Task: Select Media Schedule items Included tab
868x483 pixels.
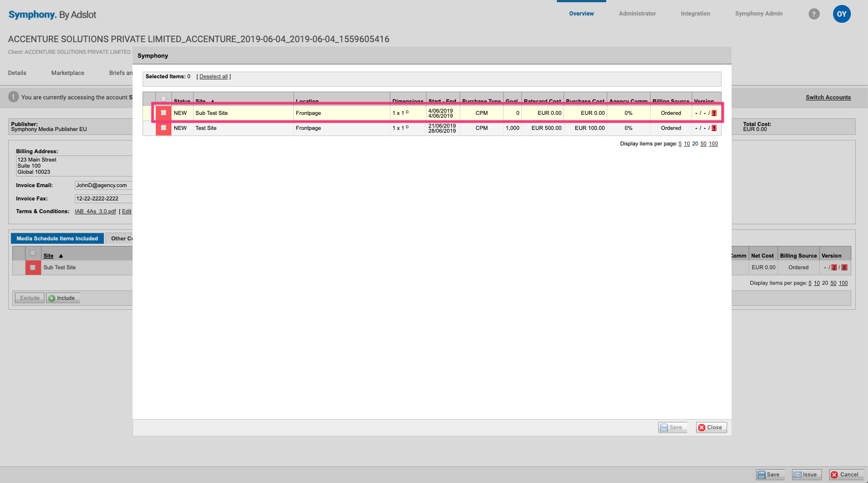Action: point(57,239)
